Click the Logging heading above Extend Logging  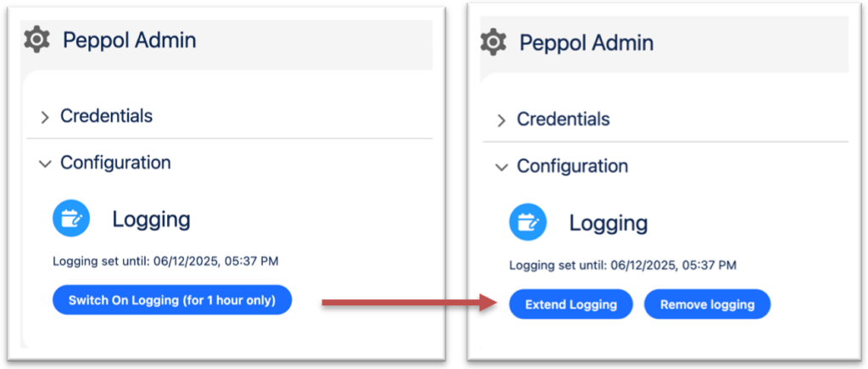point(608,224)
